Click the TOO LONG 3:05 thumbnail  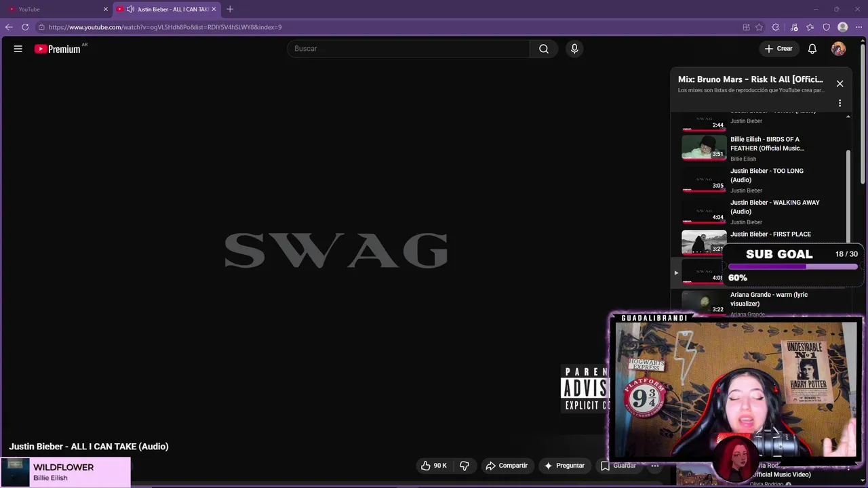[704, 180]
